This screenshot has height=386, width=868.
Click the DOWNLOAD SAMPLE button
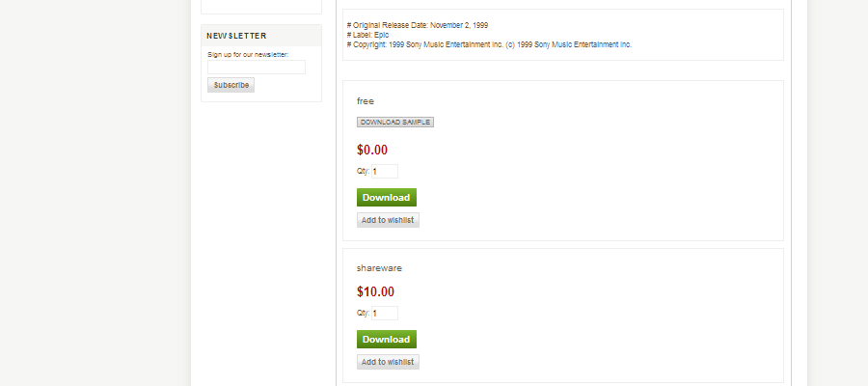395,123
